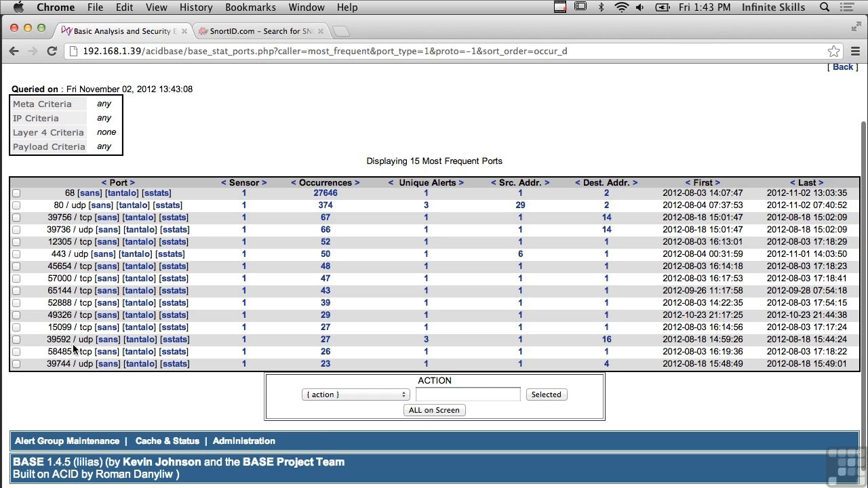Viewport: 868px width, 488px height.
Task: Open the Apple menu
Action: click(x=18, y=7)
